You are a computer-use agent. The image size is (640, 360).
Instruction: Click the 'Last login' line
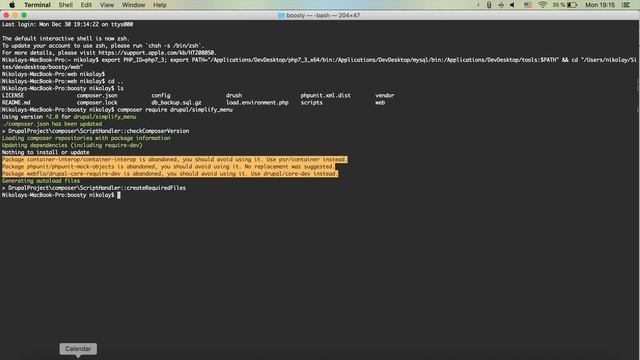tap(67, 24)
